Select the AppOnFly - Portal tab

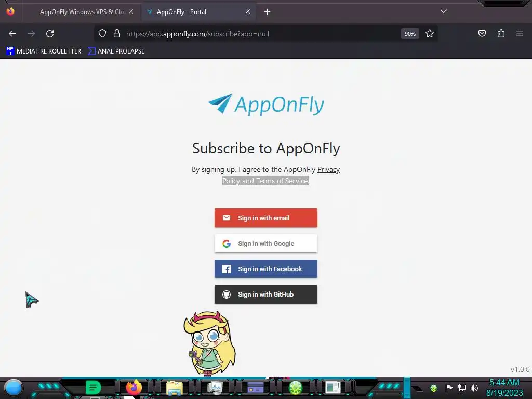tap(198, 12)
